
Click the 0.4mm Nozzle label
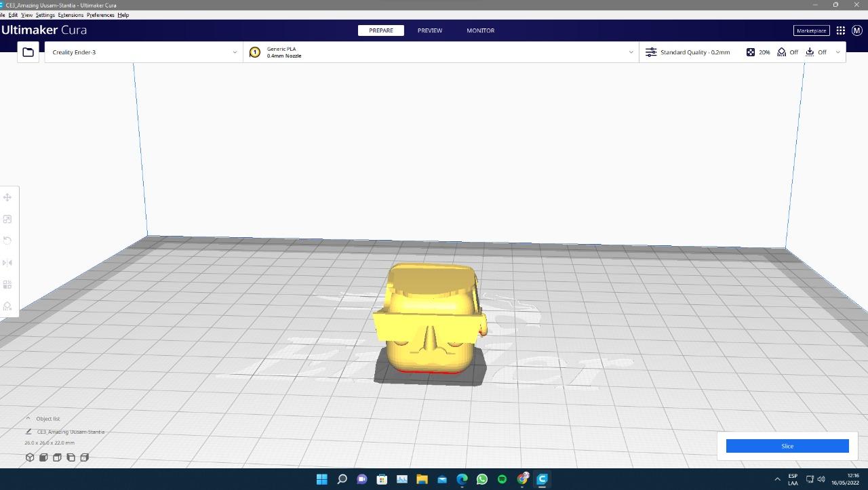284,56
